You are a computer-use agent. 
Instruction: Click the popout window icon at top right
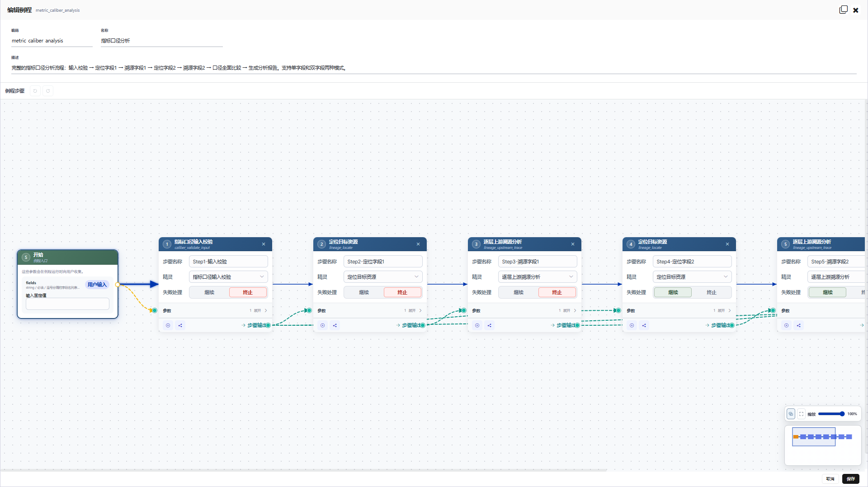point(843,10)
